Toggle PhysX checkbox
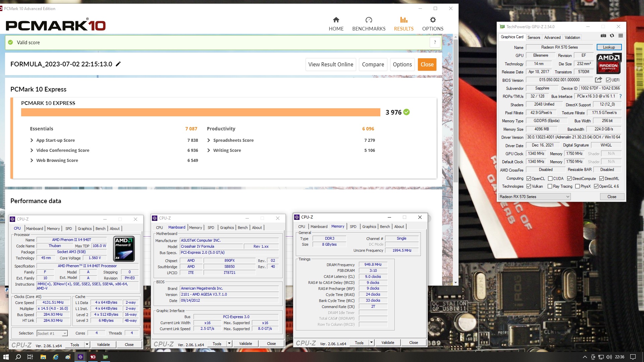 point(577,186)
